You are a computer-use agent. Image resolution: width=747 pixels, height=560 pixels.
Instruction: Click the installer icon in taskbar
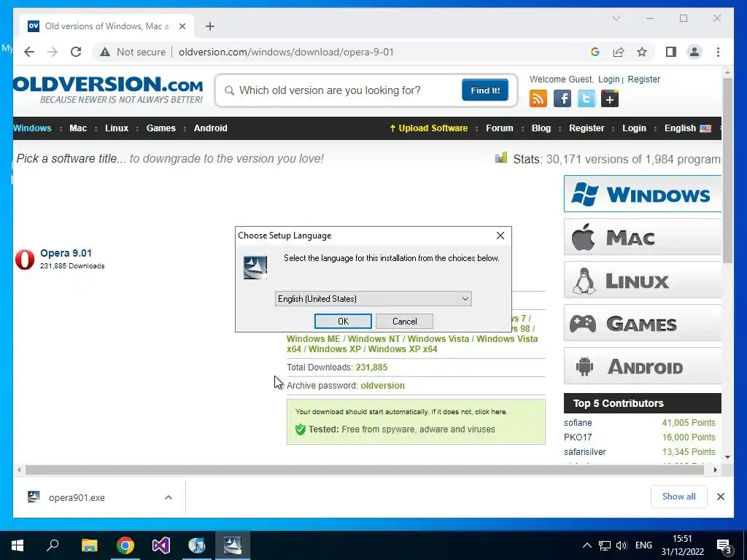click(233, 545)
